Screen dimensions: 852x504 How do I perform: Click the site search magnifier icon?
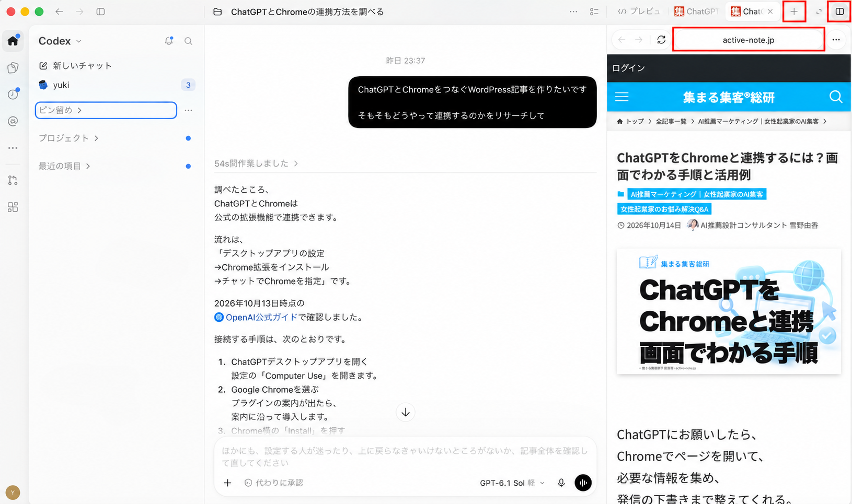836,97
